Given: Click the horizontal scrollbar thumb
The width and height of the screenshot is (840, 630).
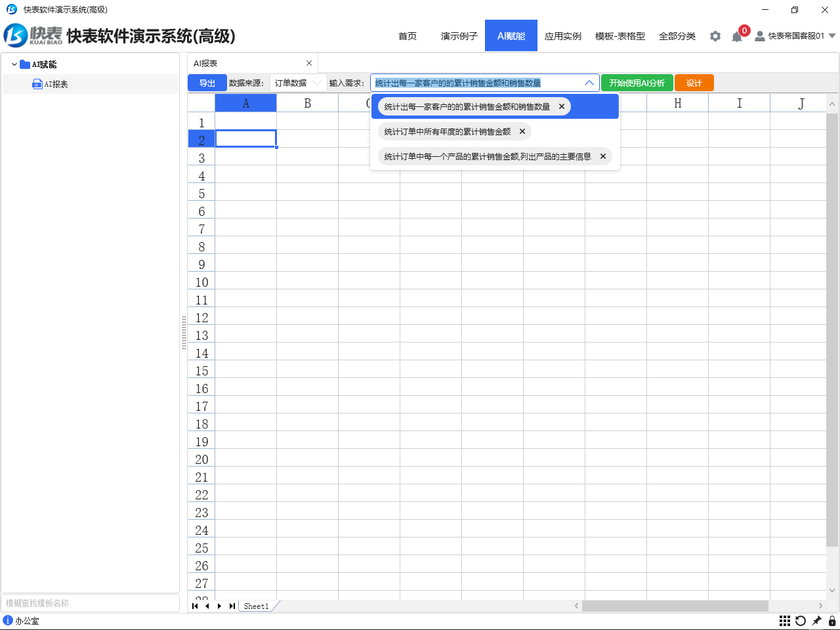Looking at the screenshot, I should [675, 606].
